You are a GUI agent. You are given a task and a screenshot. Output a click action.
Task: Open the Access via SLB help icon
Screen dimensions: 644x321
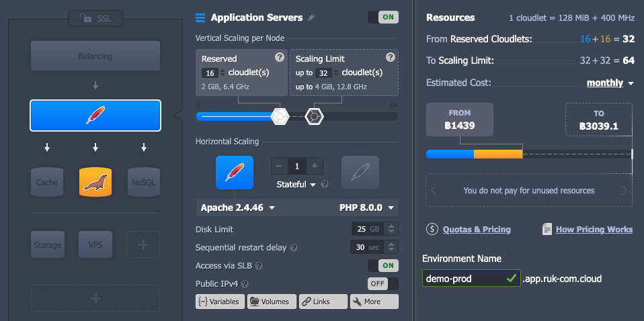point(258,266)
